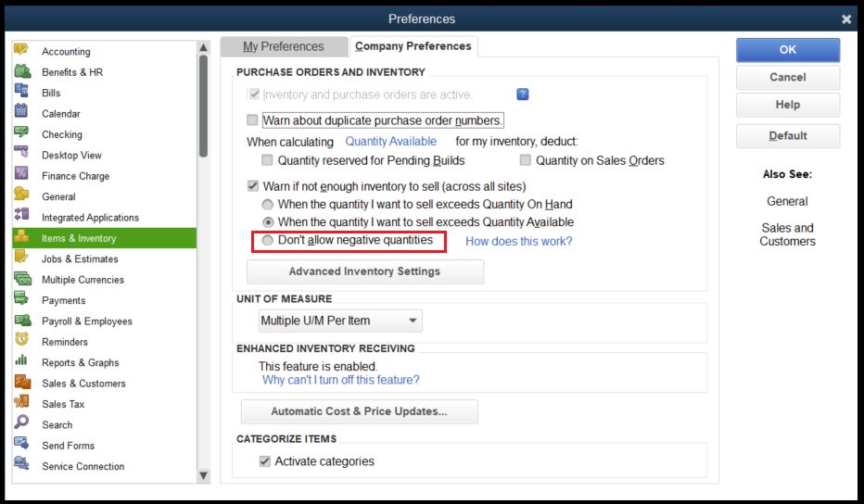Toggle the Activate categories checkbox
864x504 pixels.
[x=265, y=461]
